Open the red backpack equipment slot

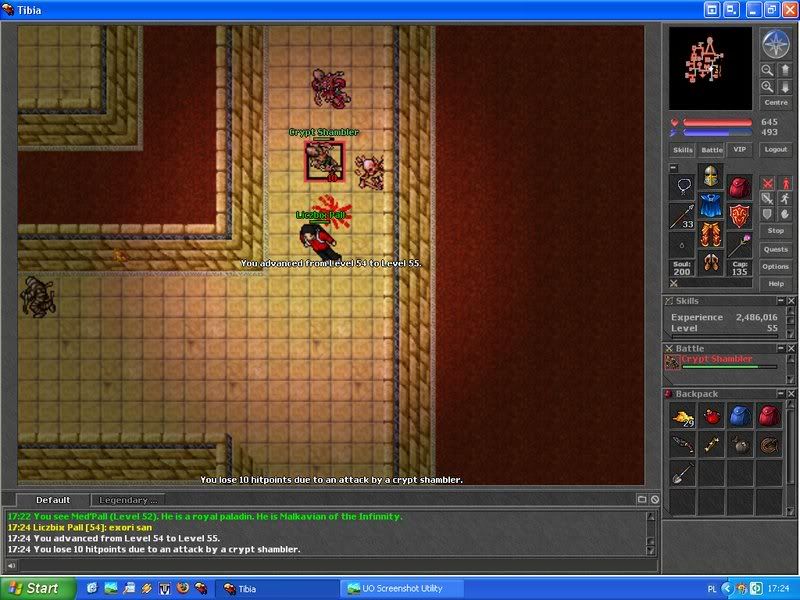739,187
